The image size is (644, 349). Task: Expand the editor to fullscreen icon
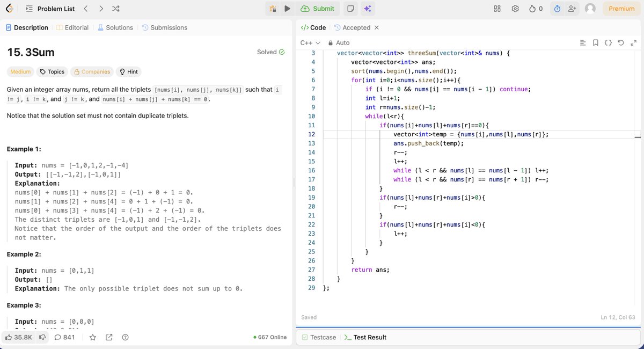(x=634, y=42)
